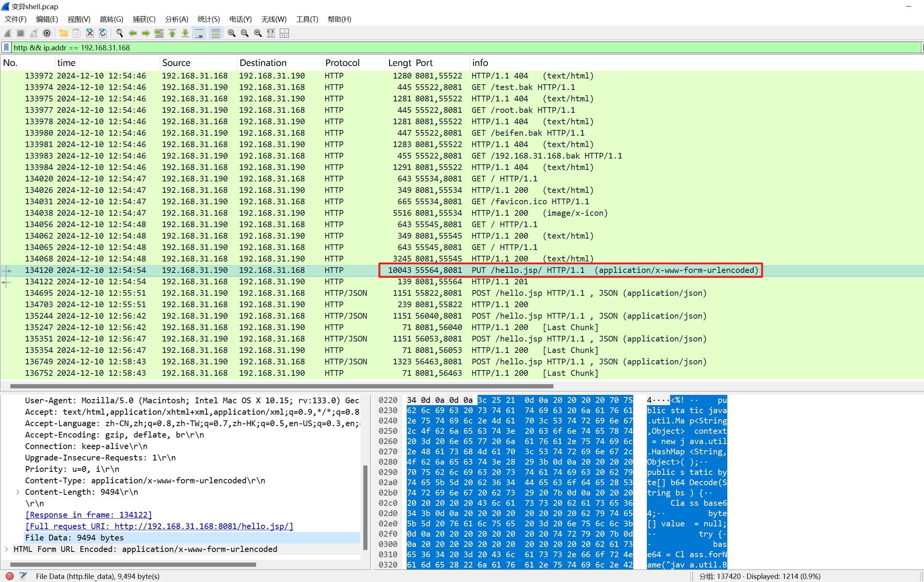Screen dimensions: 924x582
Task: Find a packet with magnifier icon
Action: 120,34
